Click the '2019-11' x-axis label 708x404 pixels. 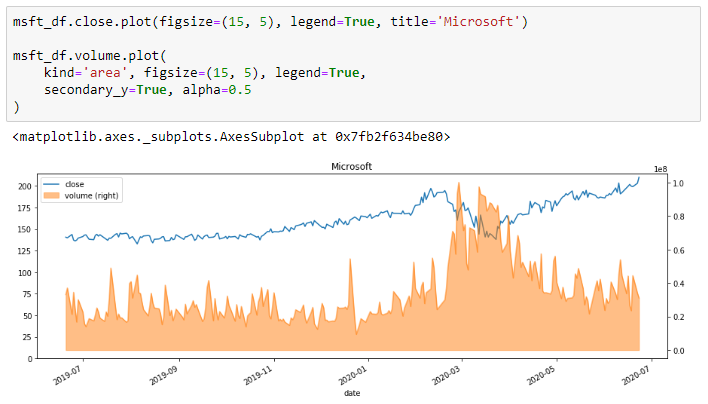pyautogui.click(x=257, y=376)
